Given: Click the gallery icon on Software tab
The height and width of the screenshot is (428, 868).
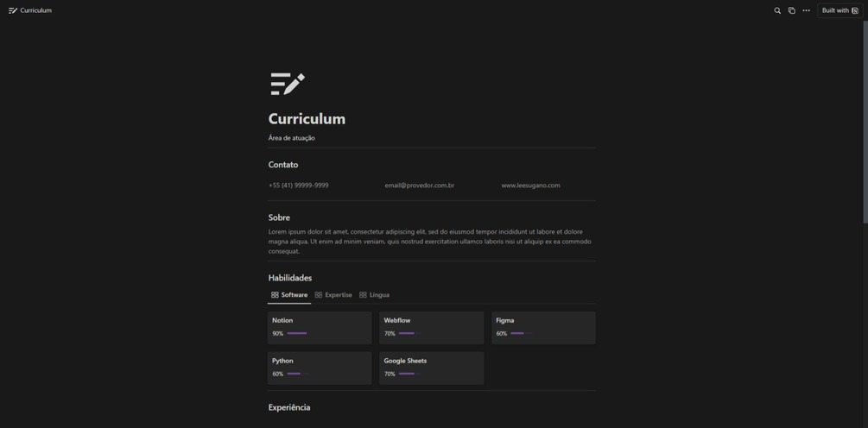Looking at the screenshot, I should click(x=275, y=295).
